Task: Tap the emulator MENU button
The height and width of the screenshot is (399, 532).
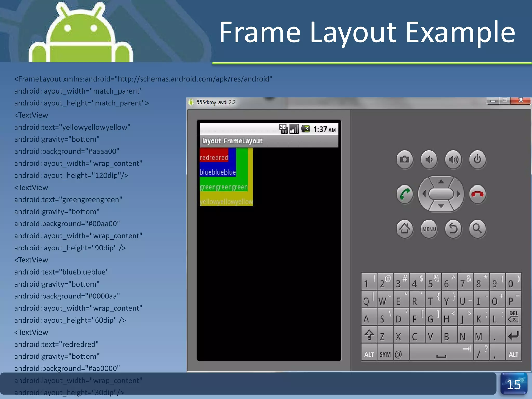Action: coord(429,229)
